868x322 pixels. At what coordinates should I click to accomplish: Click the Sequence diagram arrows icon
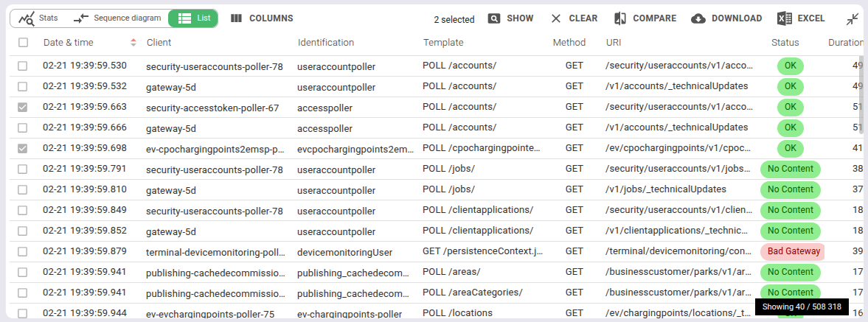(82, 18)
